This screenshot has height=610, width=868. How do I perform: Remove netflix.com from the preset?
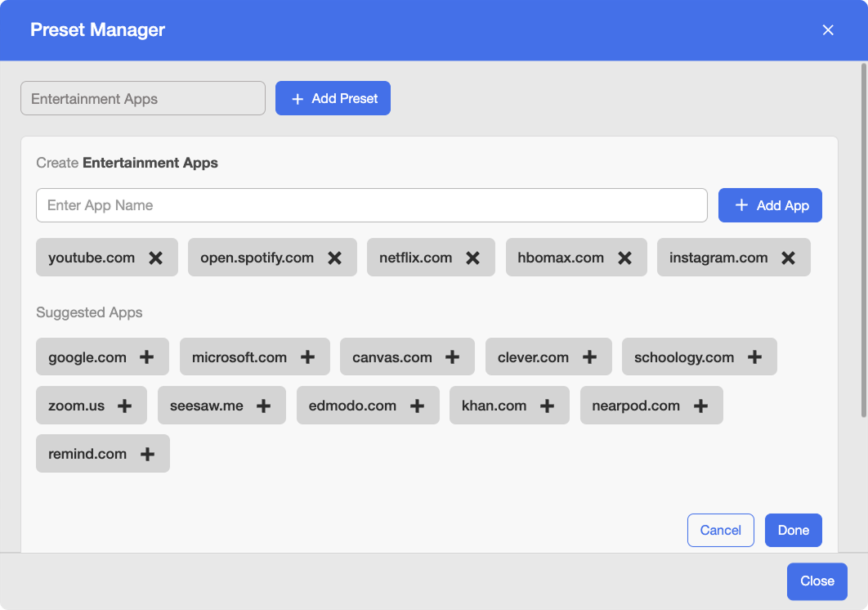click(472, 258)
